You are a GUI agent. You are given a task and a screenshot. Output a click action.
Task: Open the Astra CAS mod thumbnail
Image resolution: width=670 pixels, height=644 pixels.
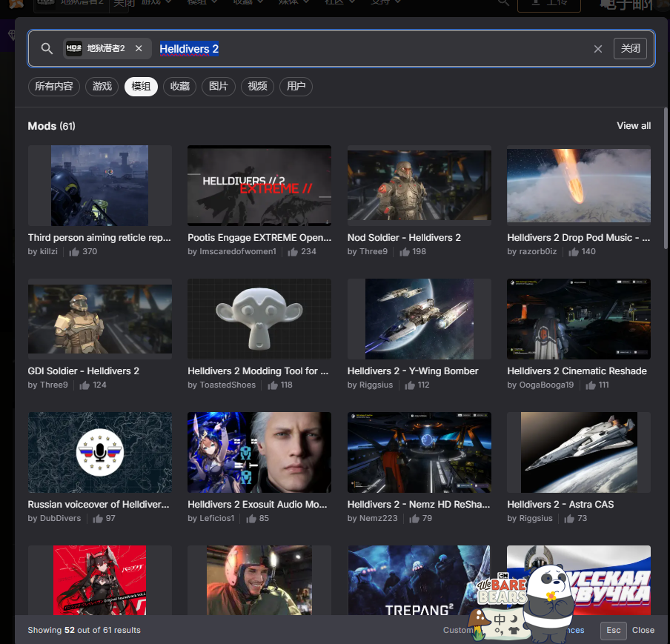pos(579,452)
